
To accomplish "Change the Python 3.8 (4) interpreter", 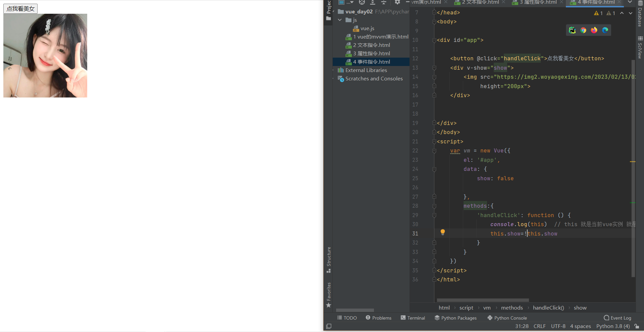I will (613, 326).
